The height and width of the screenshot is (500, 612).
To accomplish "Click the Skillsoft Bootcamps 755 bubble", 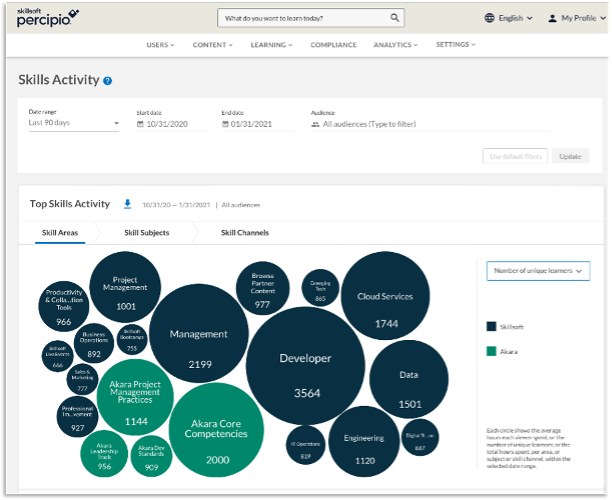I will (132, 340).
